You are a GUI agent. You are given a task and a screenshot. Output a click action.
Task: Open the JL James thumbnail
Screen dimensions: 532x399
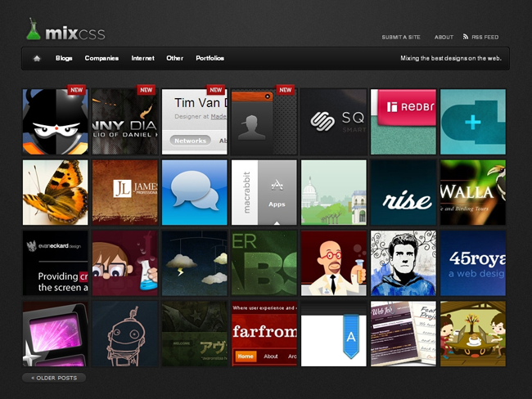click(125, 192)
